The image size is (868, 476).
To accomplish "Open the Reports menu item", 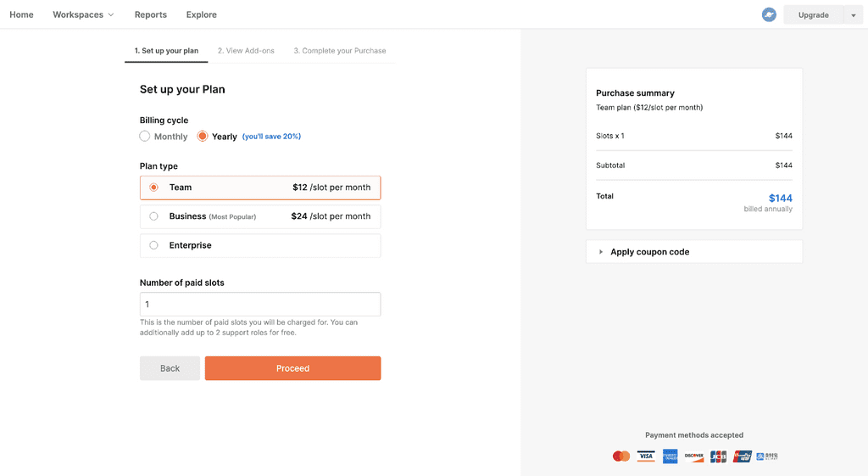I will tap(151, 15).
